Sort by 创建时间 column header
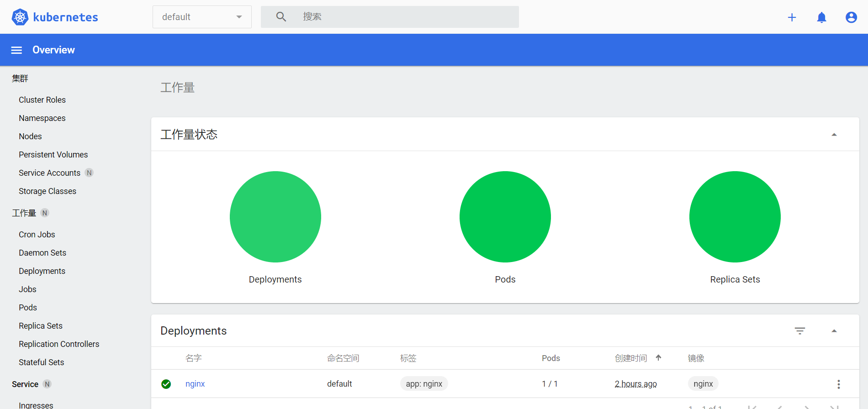This screenshot has height=409, width=868. pos(631,358)
